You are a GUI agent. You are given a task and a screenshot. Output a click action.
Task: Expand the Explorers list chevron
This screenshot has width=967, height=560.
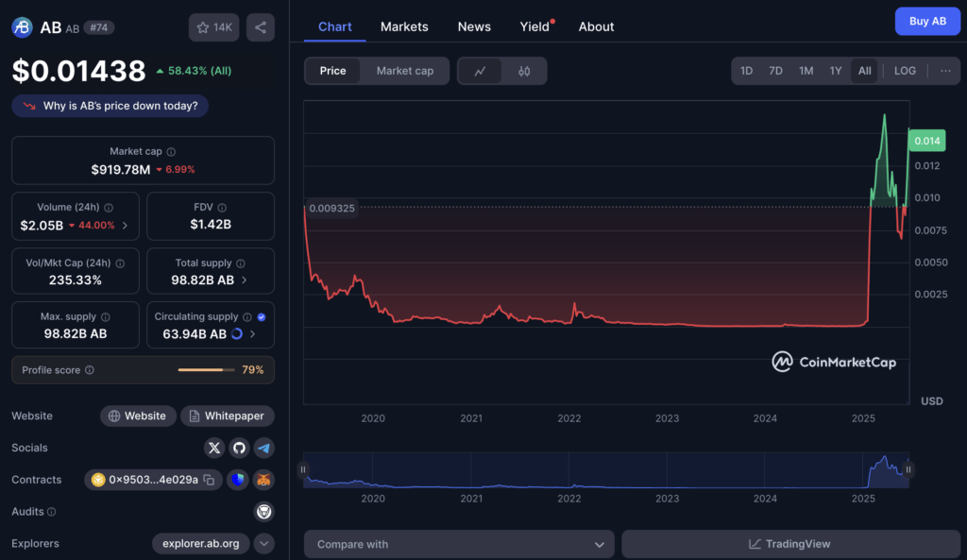point(264,543)
